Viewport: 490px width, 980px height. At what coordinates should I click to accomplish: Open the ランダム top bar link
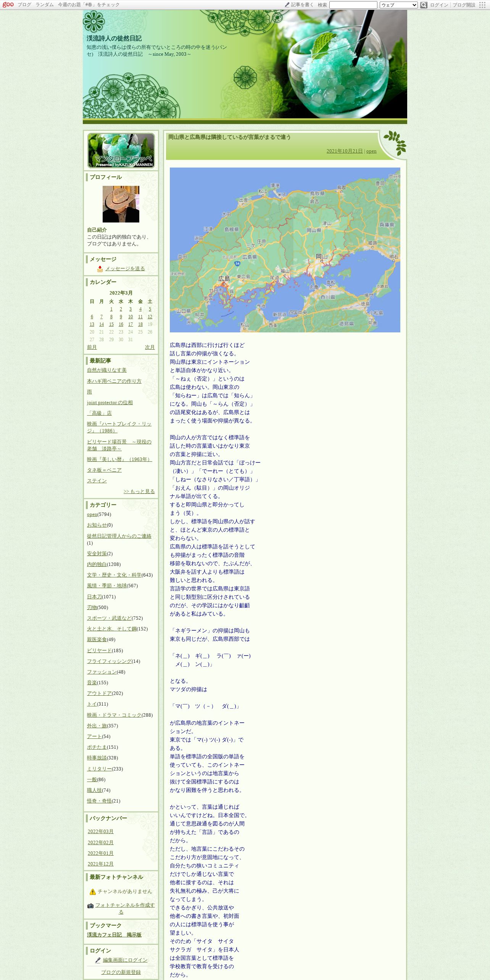[45, 5]
